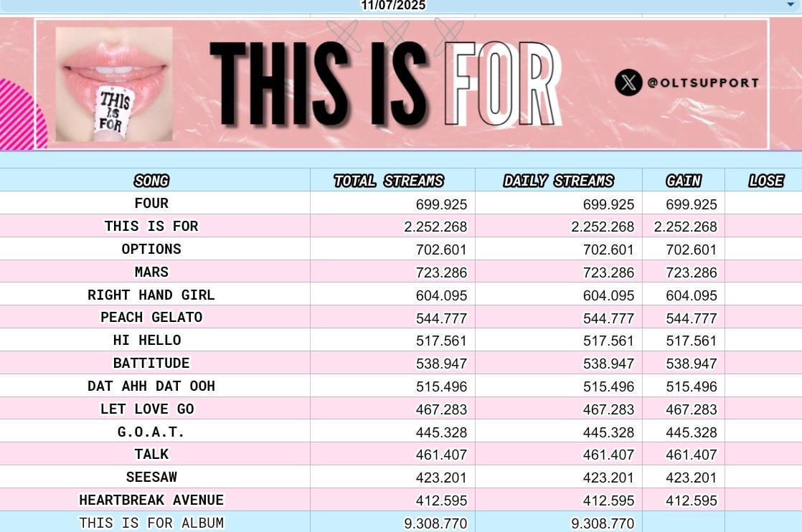Select the GAIN column header

click(x=683, y=181)
